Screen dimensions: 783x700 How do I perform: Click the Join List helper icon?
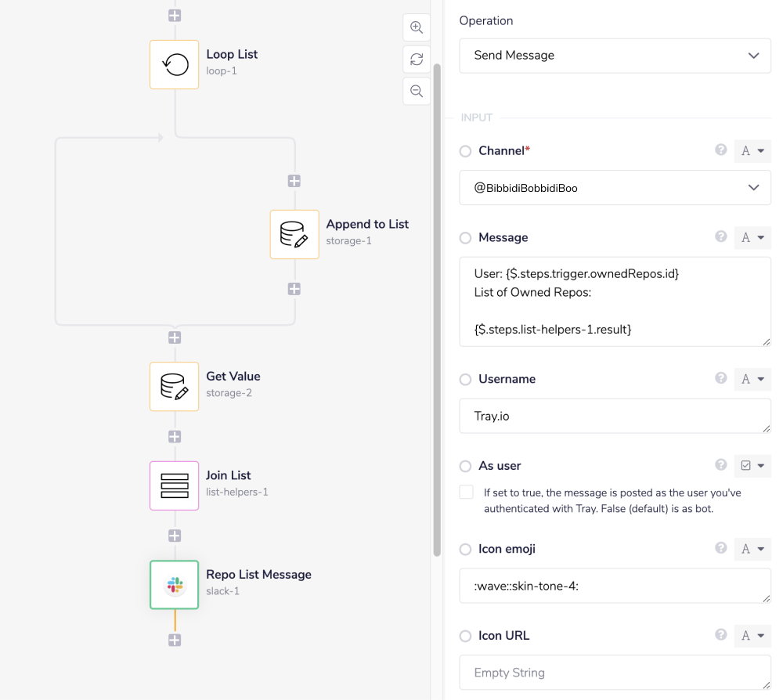pos(174,485)
